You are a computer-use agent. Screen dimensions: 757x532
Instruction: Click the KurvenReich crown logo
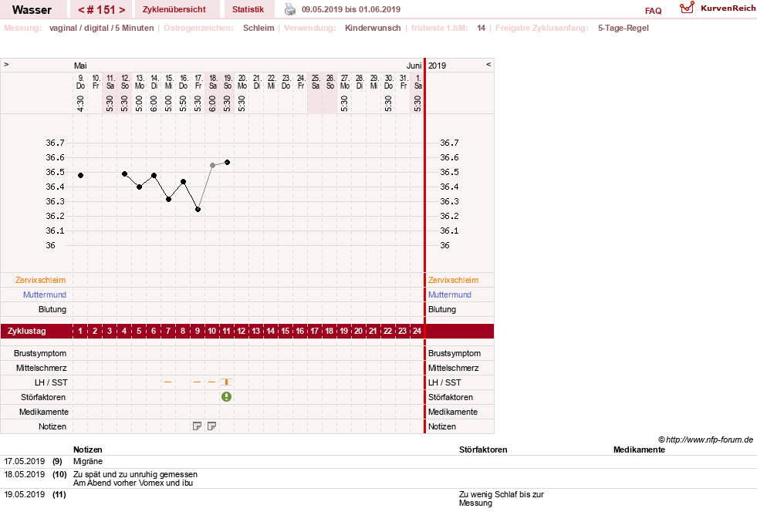tap(687, 8)
